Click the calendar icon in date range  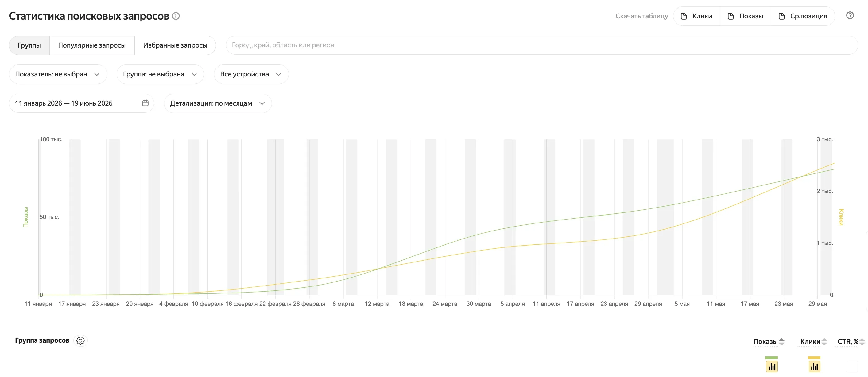pos(145,103)
